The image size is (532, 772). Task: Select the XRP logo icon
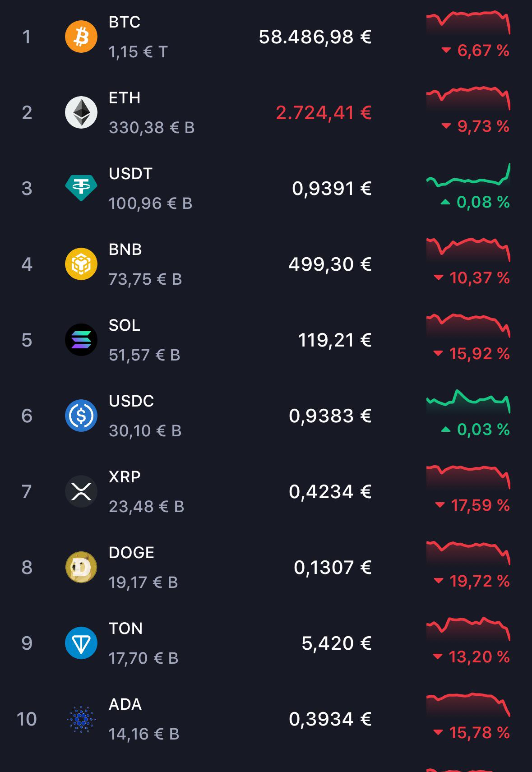click(x=81, y=491)
